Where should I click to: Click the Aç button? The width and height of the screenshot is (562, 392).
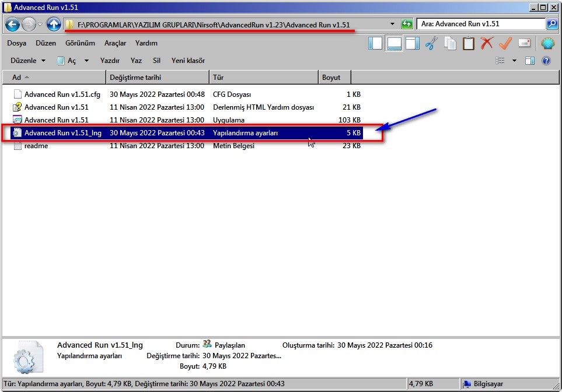[x=67, y=61]
